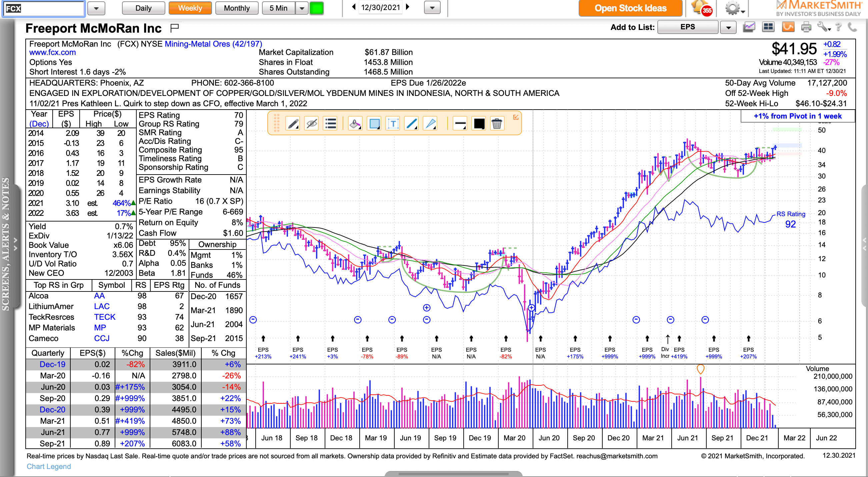
Task: Toggle the green live status button
Action: [x=316, y=8]
